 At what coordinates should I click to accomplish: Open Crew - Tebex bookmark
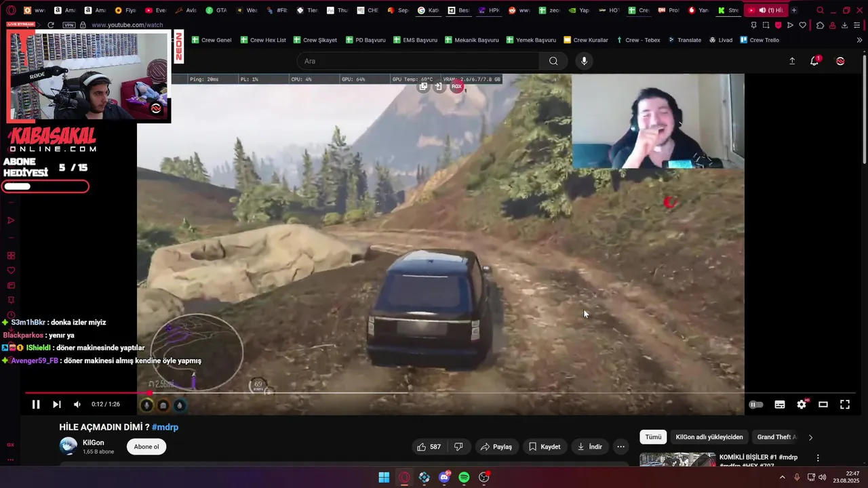[638, 40]
